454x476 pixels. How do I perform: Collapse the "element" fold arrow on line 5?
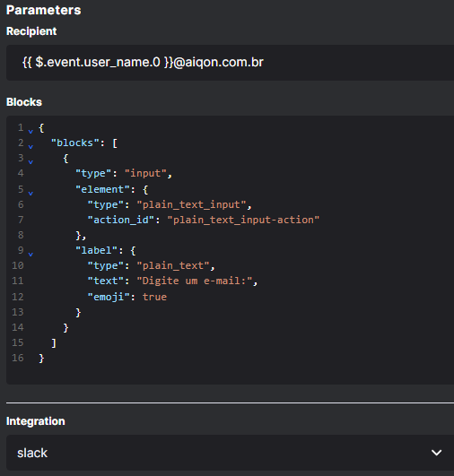tap(31, 193)
